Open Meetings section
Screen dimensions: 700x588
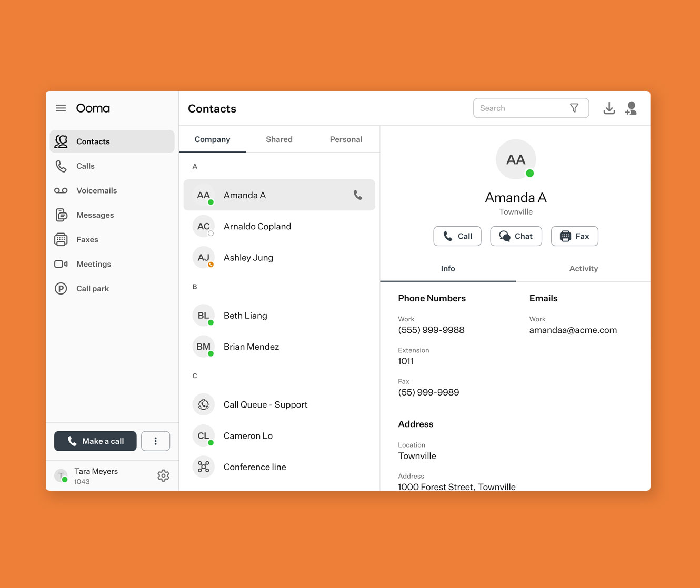click(112, 264)
